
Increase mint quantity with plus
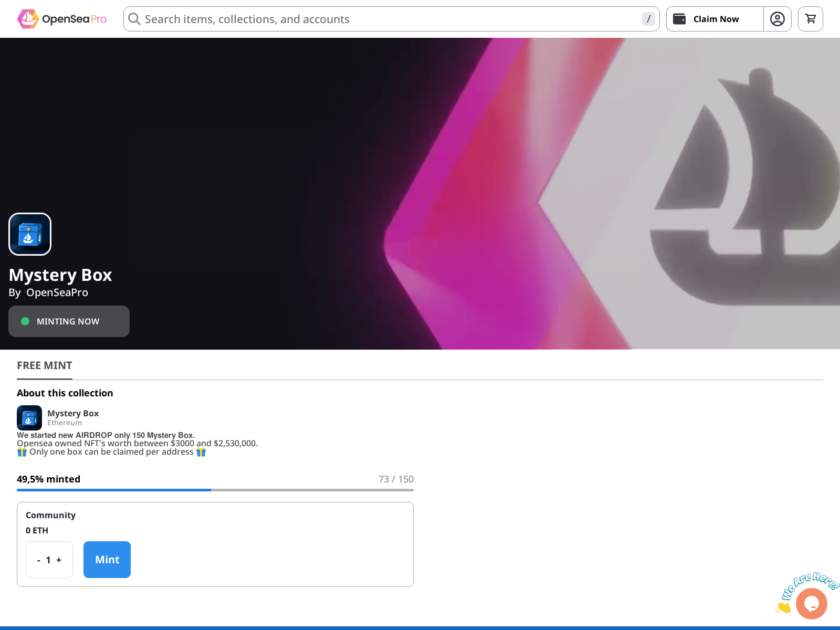59,560
